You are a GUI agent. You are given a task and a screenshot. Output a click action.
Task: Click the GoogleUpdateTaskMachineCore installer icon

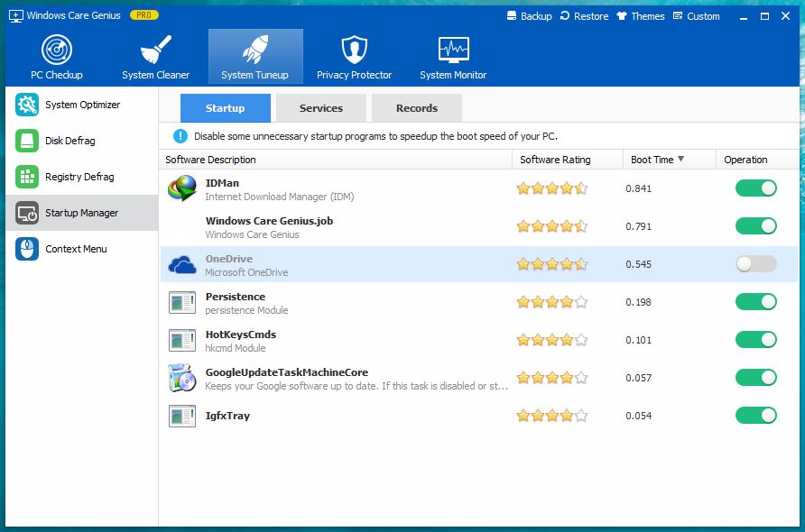pyautogui.click(x=182, y=378)
